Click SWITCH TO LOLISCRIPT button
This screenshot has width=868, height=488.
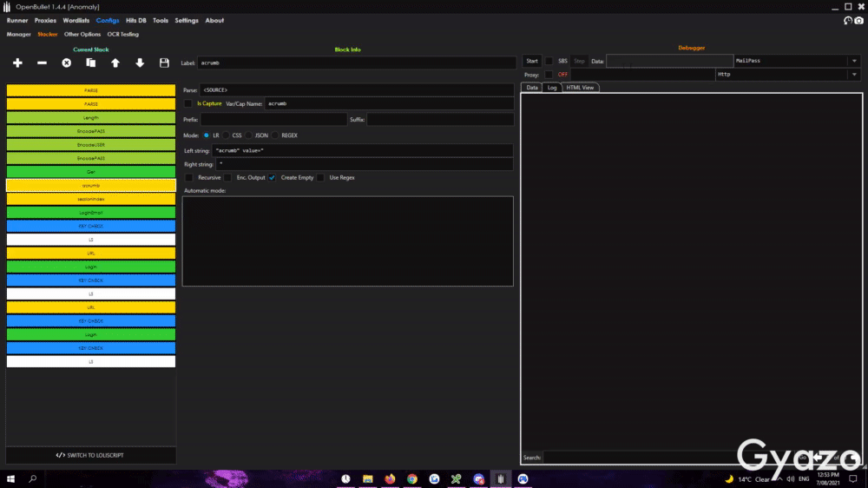[91, 455]
